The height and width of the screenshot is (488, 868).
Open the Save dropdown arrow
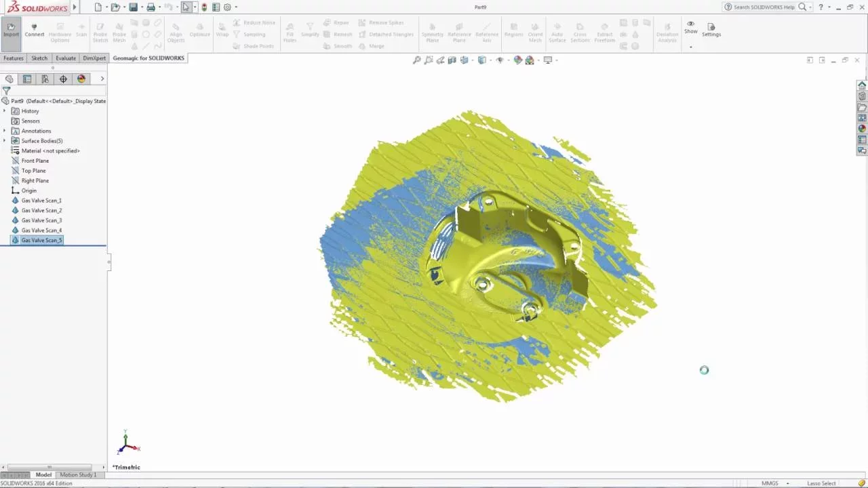141,7
